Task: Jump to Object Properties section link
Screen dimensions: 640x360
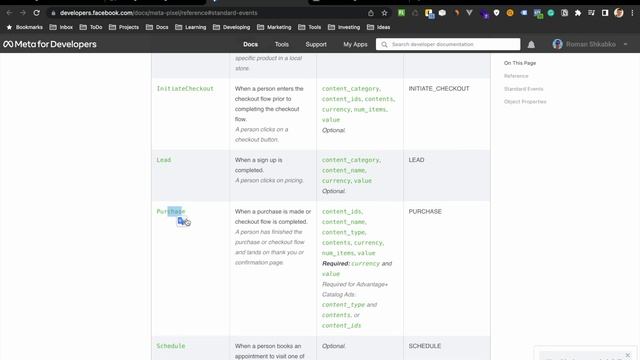Action: click(525, 102)
